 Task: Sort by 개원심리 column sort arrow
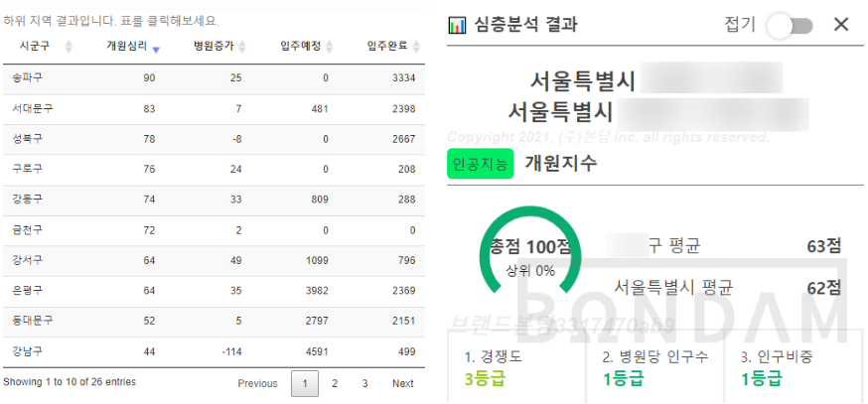point(156,47)
